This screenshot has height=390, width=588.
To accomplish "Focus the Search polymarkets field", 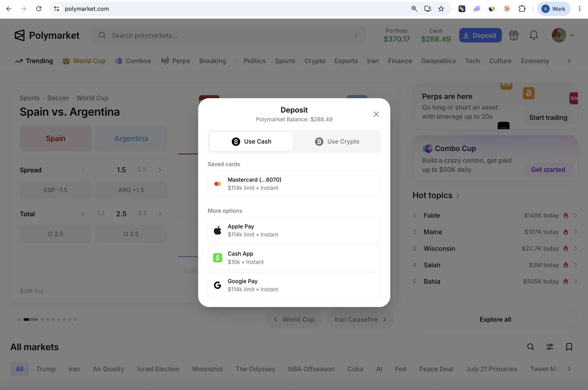I will (228, 35).
